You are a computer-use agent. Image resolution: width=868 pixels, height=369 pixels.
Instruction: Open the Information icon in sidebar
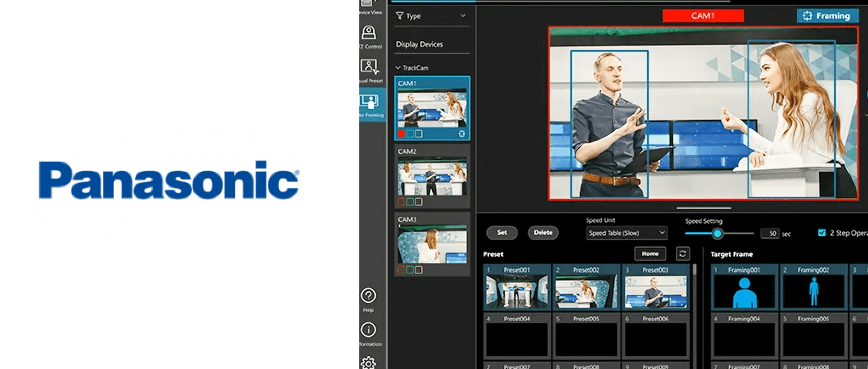(x=368, y=330)
